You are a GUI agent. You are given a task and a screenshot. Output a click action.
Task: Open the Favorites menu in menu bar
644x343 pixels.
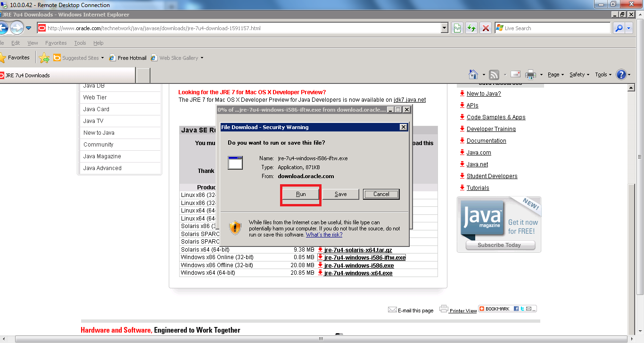click(56, 43)
